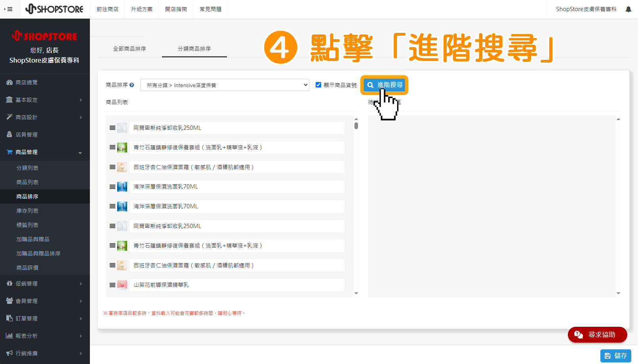The width and height of the screenshot is (638, 364).
Task: Switch to 全部商品排序 tab
Action: (x=130, y=49)
